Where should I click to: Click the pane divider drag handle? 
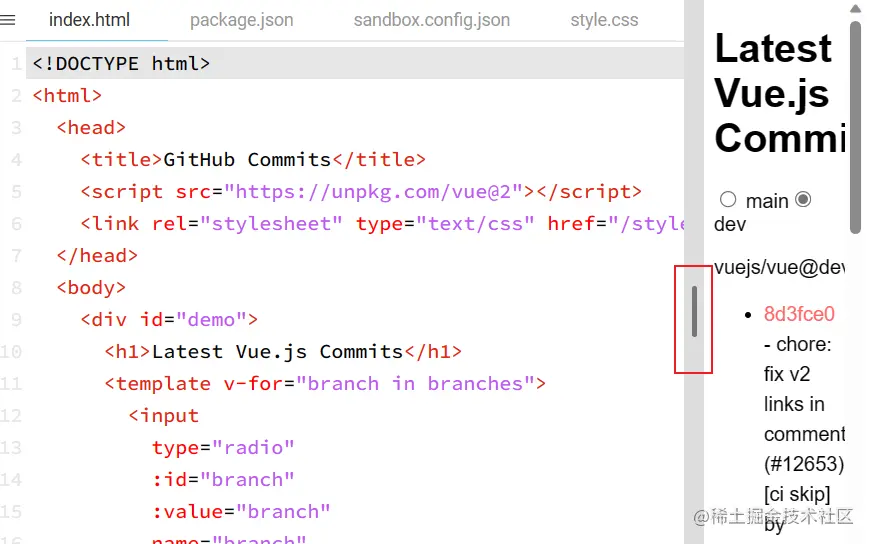pyautogui.click(x=694, y=311)
